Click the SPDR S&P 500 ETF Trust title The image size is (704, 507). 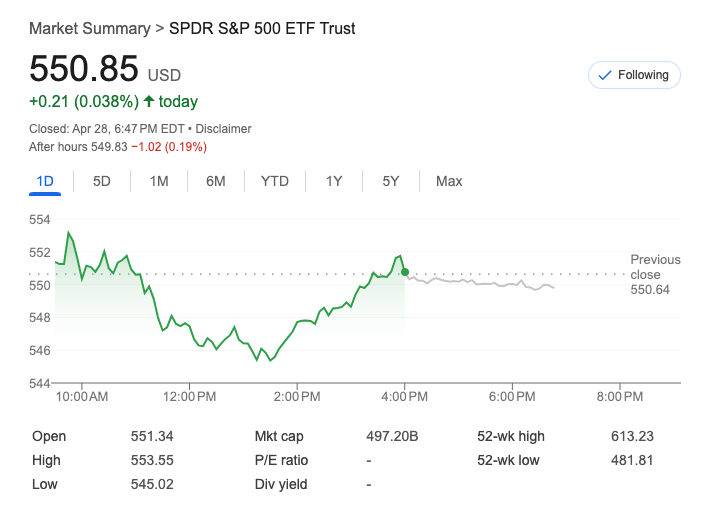coord(262,28)
